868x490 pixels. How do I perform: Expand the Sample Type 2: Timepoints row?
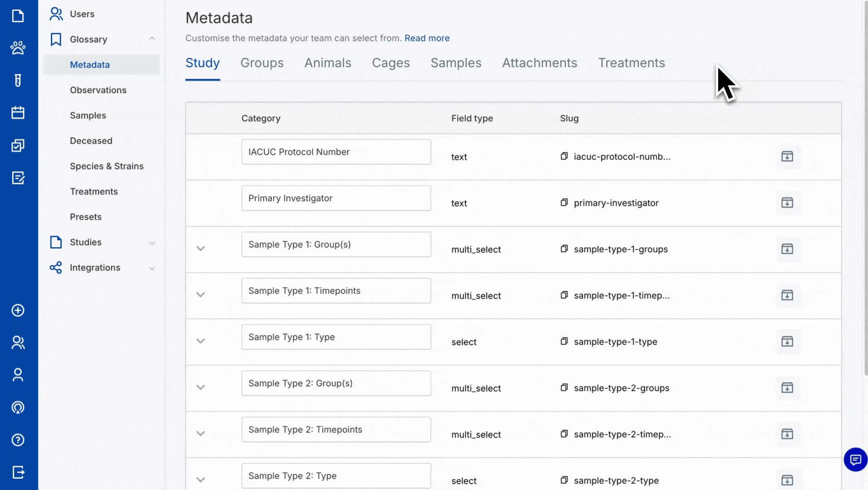[201, 434]
